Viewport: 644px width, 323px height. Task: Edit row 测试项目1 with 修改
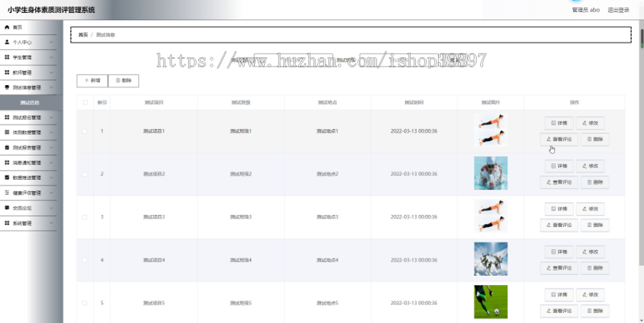[590, 123]
